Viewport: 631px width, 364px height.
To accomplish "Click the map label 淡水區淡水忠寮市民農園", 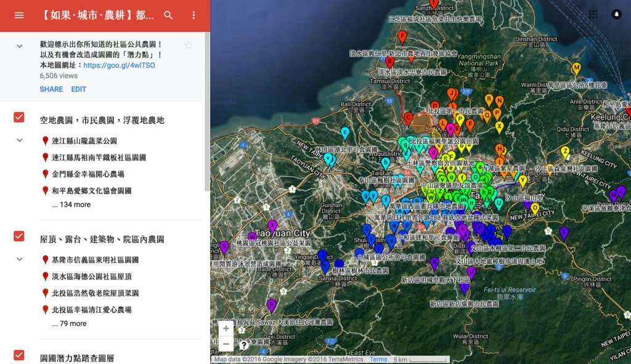I will [x=412, y=72].
